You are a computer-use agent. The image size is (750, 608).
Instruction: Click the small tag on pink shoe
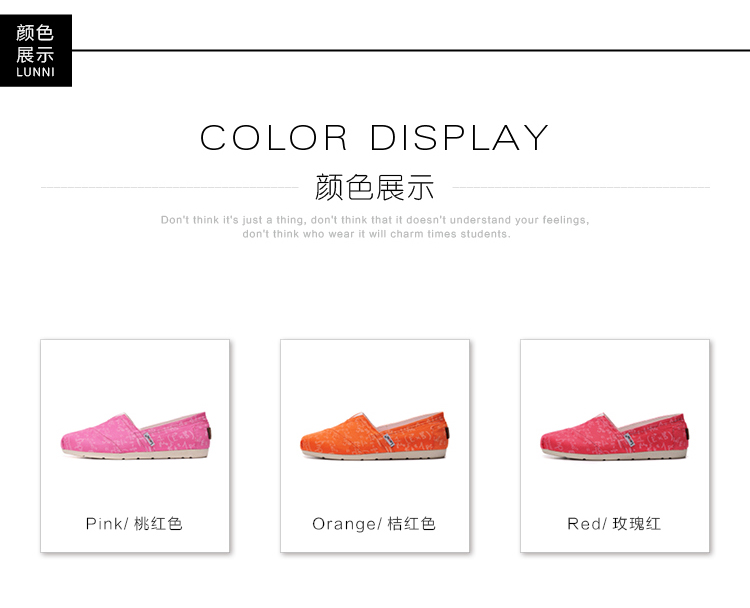(x=149, y=439)
